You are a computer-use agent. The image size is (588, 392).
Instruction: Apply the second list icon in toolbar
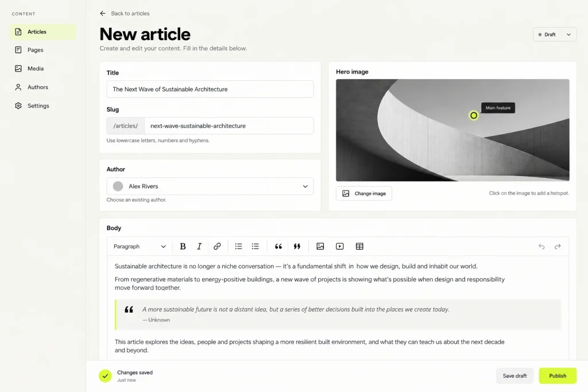point(256,246)
